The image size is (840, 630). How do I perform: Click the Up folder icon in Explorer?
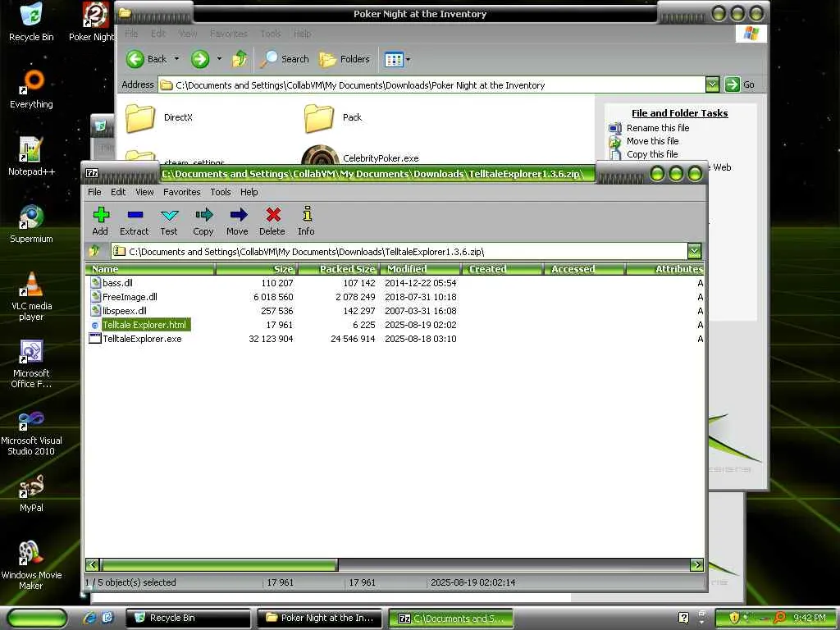pos(239,59)
